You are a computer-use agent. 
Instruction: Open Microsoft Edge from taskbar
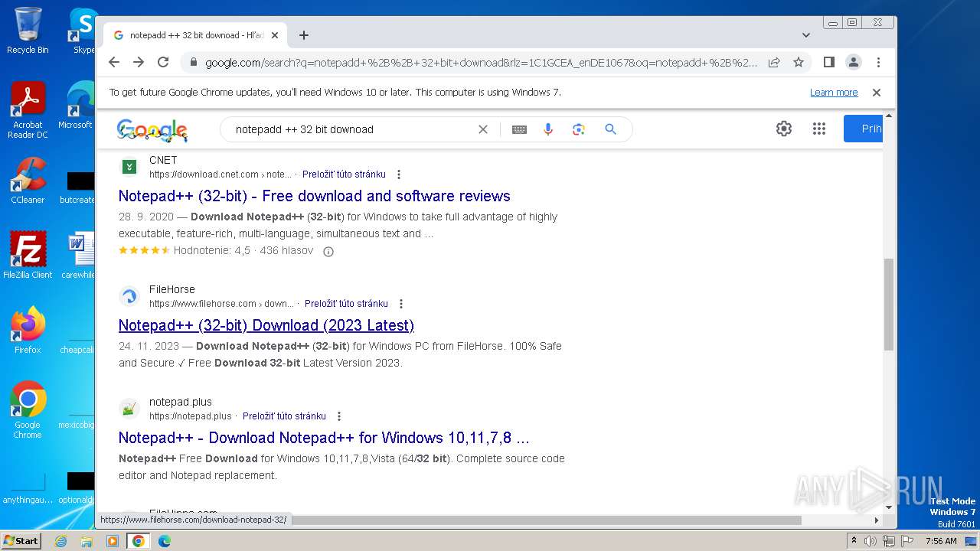165,541
